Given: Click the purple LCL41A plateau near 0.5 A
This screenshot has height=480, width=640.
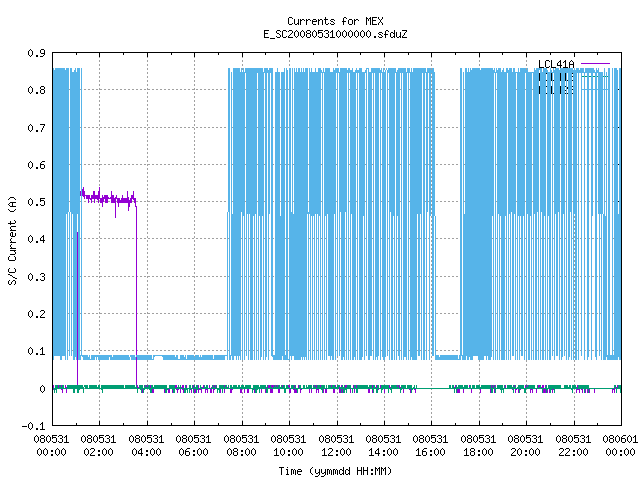Looking at the screenshot, I should pyautogui.click(x=108, y=199).
